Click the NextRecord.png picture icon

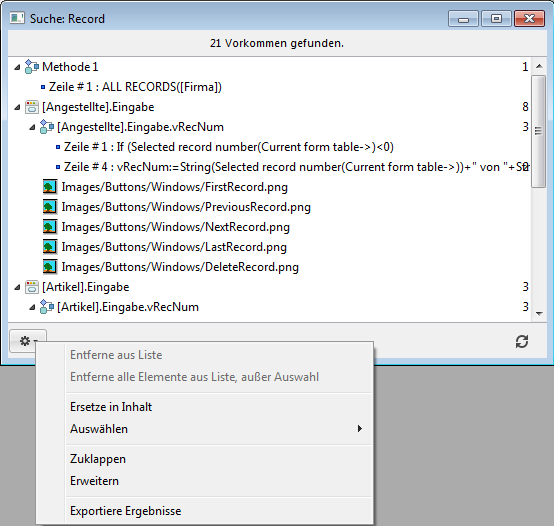(50, 227)
